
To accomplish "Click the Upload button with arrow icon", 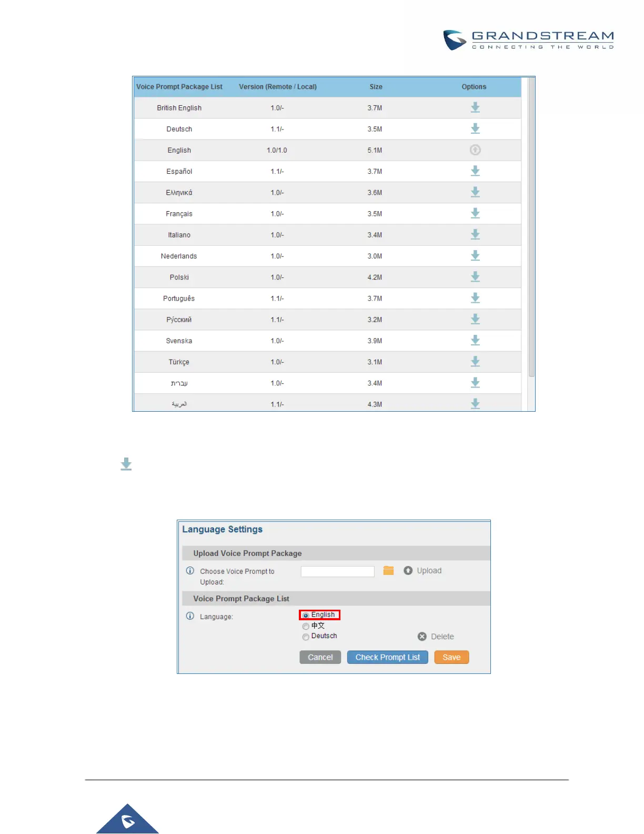I will (422, 571).
